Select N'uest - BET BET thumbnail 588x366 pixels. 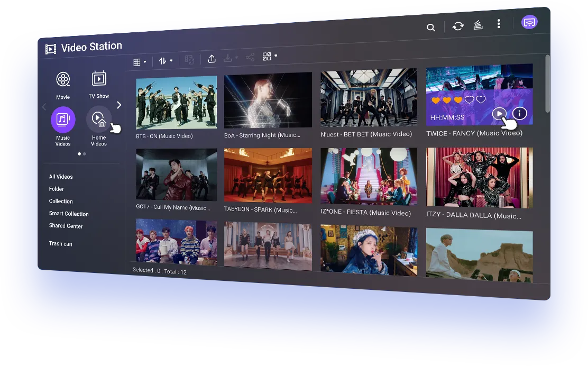tap(369, 97)
